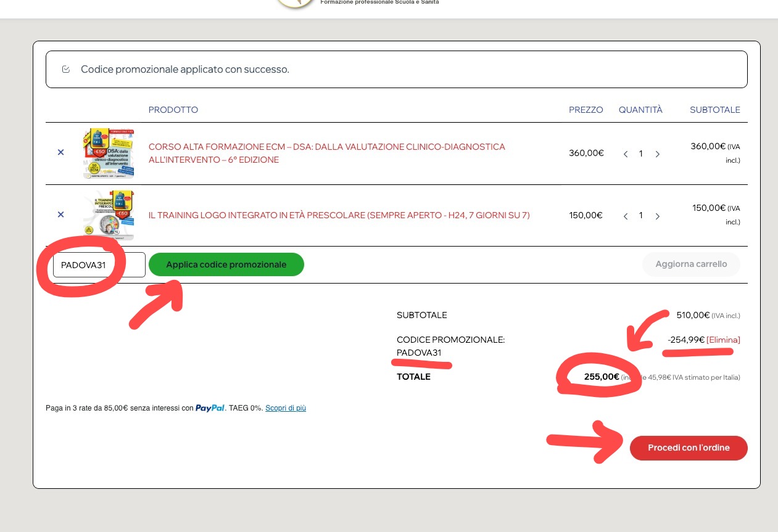Click the site logo in the header
This screenshot has width=778, height=532.
295,3
